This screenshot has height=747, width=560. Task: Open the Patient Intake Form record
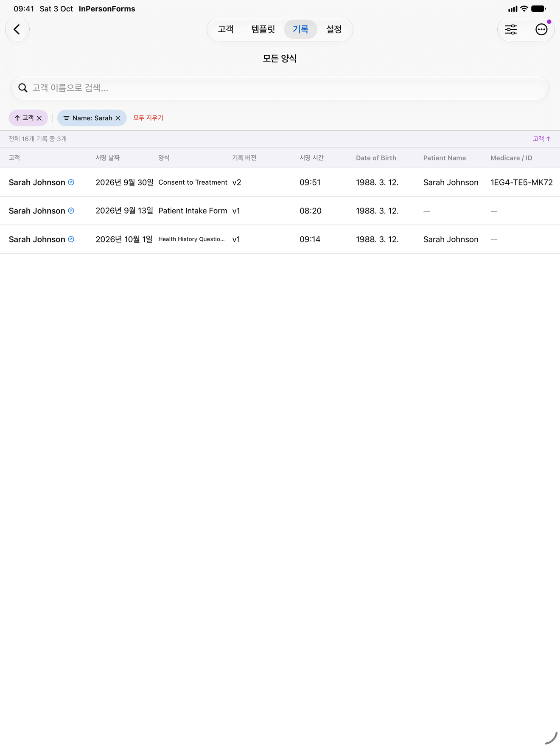(x=193, y=211)
